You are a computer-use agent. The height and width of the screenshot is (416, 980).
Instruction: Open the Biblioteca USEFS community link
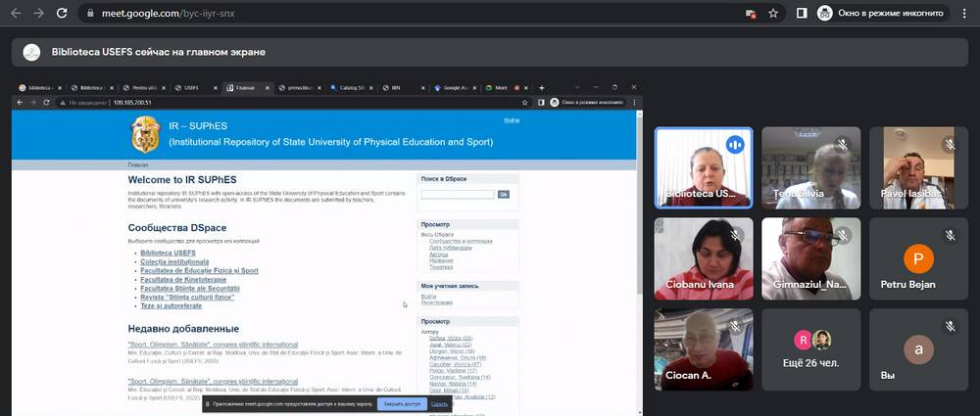(169, 253)
